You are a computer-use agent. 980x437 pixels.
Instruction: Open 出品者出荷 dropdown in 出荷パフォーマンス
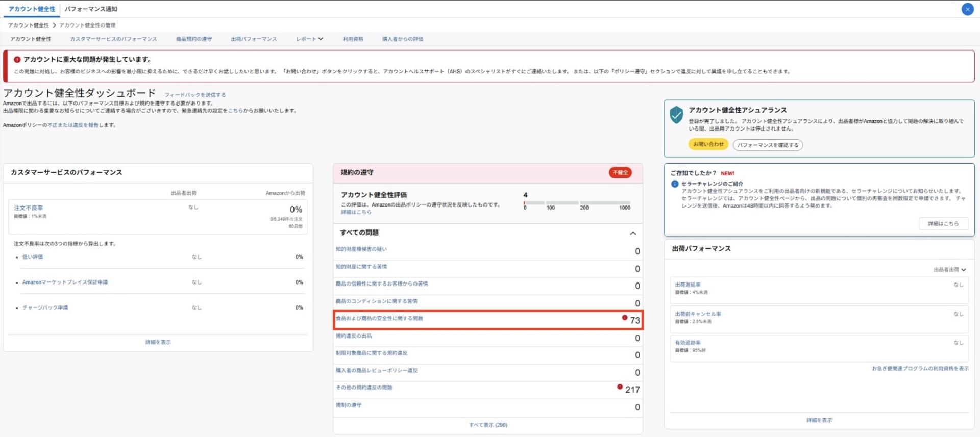click(x=949, y=270)
